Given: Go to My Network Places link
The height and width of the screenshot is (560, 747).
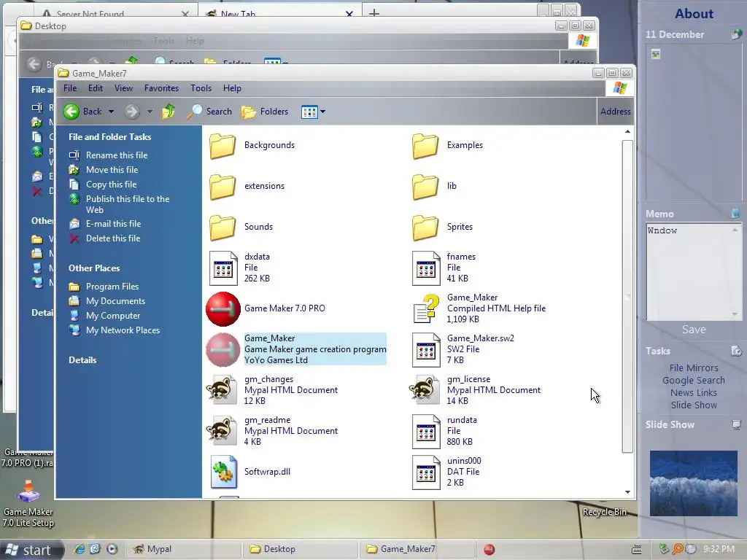Looking at the screenshot, I should pyautogui.click(x=115, y=330).
